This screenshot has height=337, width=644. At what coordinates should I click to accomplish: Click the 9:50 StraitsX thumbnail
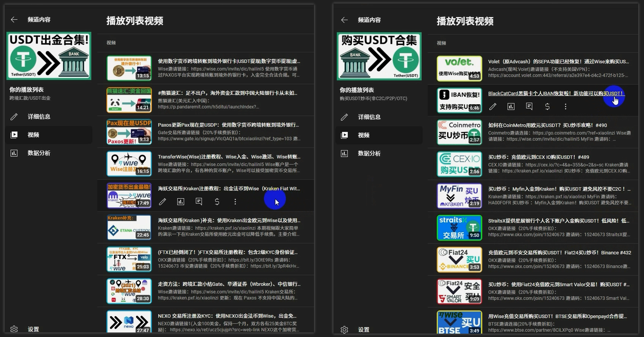coord(460,228)
